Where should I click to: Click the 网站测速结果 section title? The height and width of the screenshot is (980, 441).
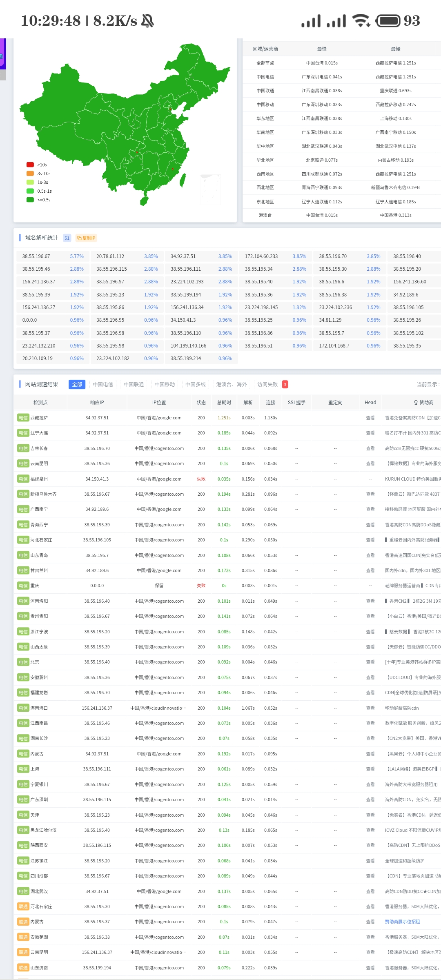42,384
